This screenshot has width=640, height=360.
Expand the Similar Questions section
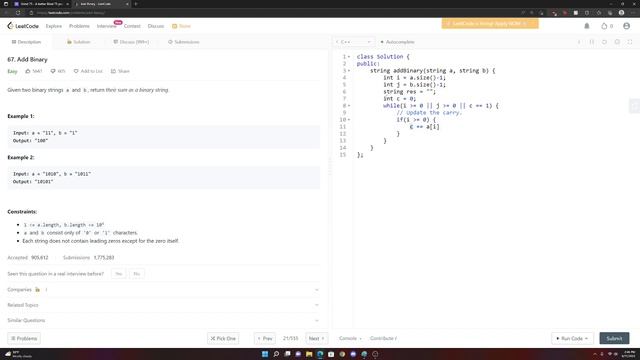coord(163,320)
